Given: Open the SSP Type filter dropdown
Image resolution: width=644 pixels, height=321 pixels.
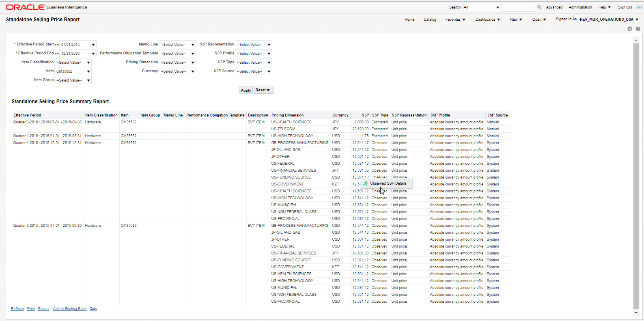Looking at the screenshot, I should 269,62.
